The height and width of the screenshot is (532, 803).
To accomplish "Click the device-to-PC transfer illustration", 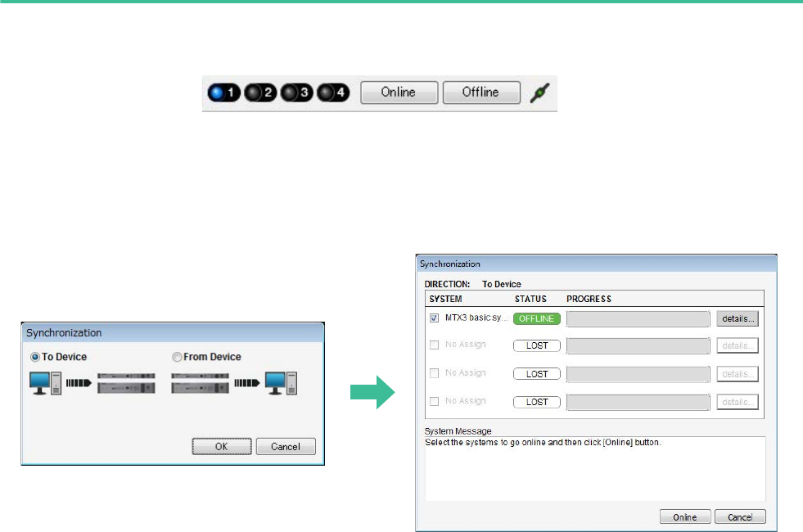I will point(234,383).
